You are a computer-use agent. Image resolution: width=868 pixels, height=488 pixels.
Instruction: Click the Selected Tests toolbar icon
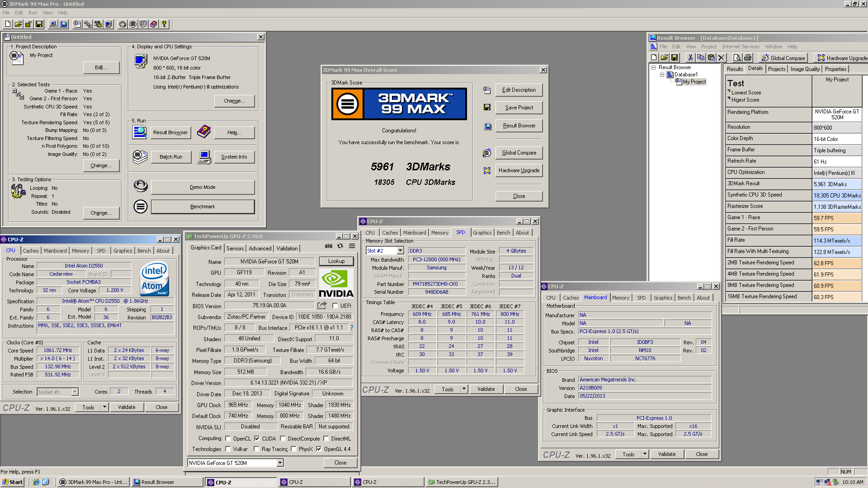point(88,24)
